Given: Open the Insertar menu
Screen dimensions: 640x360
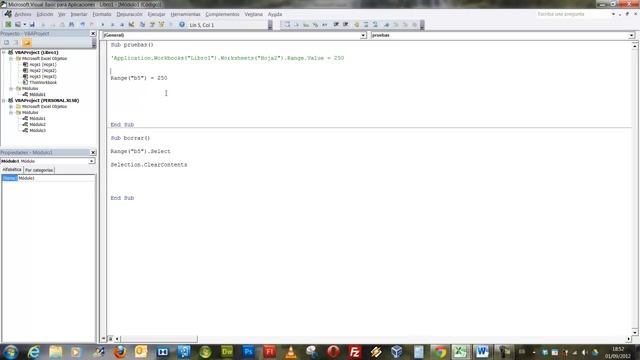Looking at the screenshot, I should coord(79,14).
